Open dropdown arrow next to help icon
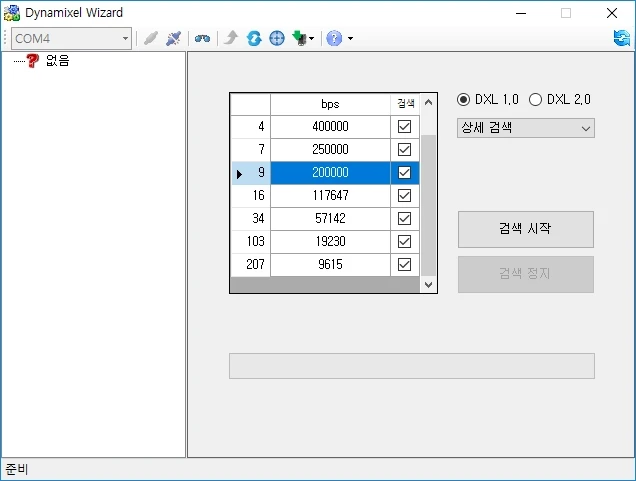Image resolution: width=636 pixels, height=481 pixels. point(350,39)
